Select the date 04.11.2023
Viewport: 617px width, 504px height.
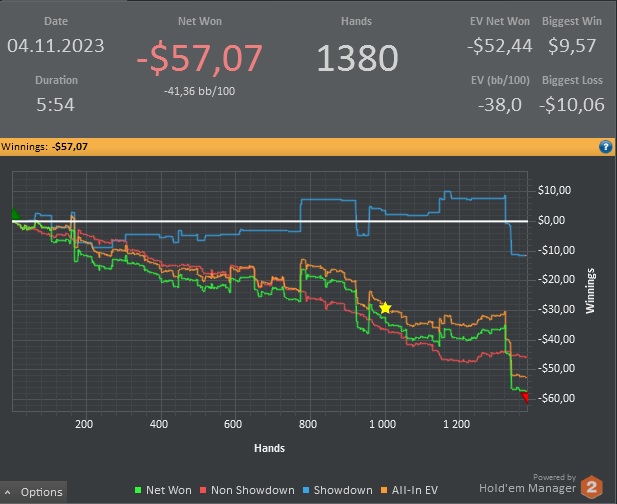(x=56, y=46)
